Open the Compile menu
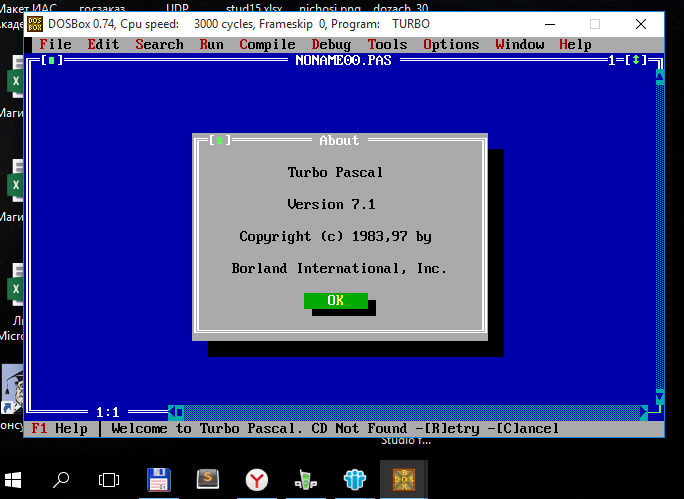The height and width of the screenshot is (499, 684). [267, 44]
